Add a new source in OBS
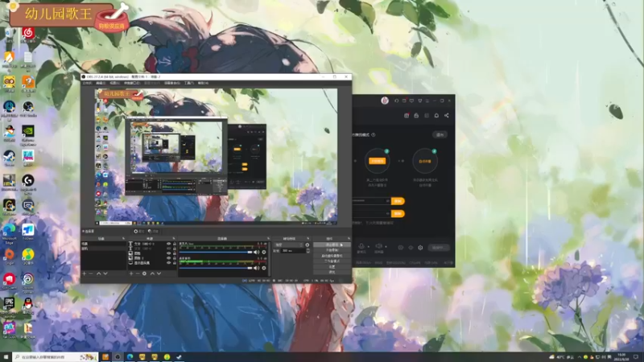This screenshot has width=644, height=362. tap(131, 274)
